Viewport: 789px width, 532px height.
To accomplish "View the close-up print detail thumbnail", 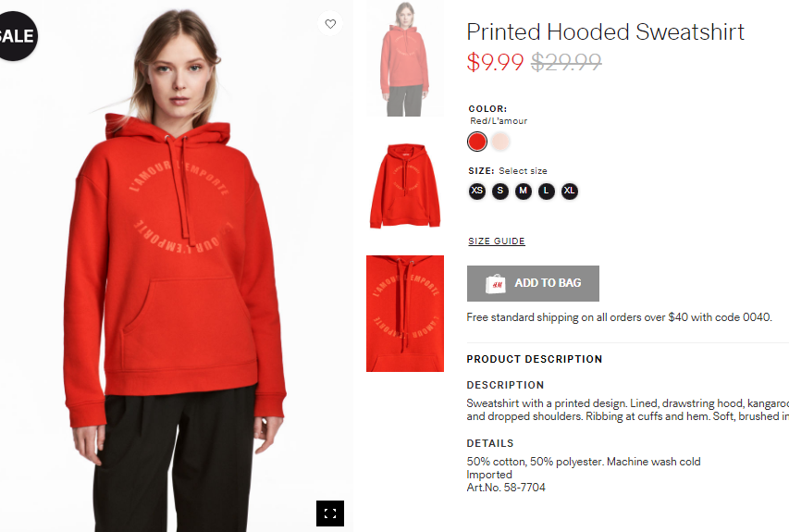I will coord(405,314).
